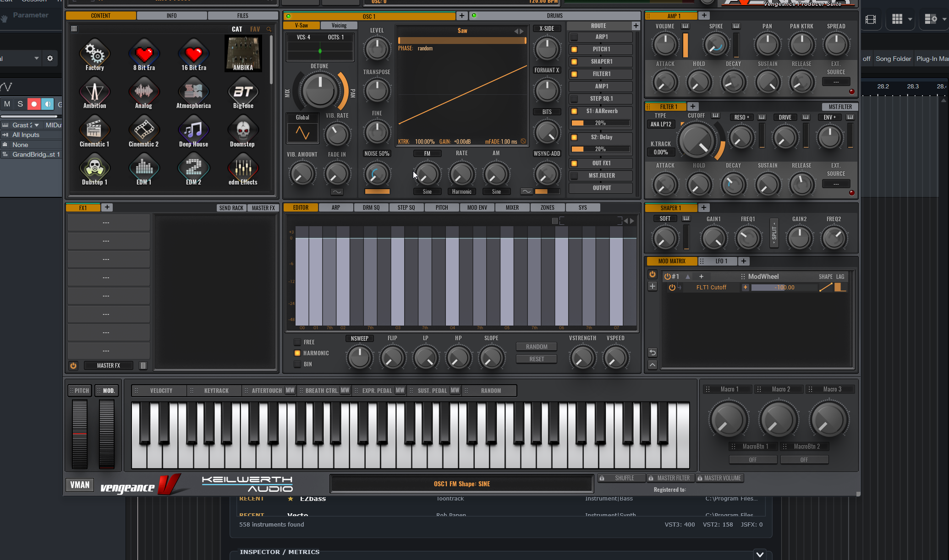Expand the Inspector / Metrics chevron
The height and width of the screenshot is (560, 949).
(760, 554)
